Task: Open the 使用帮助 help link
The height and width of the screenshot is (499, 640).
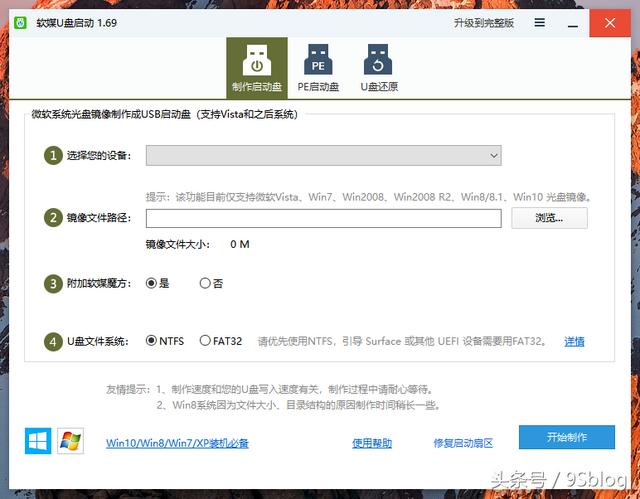Action: click(x=372, y=443)
